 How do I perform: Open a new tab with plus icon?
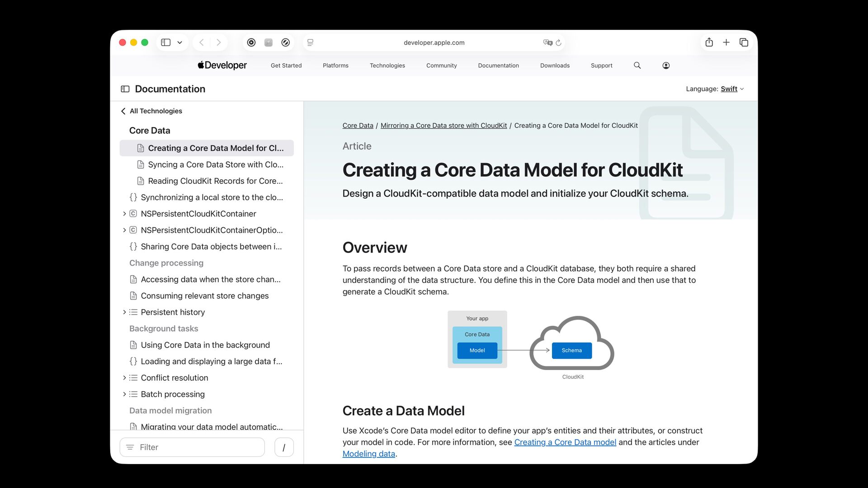(x=726, y=42)
